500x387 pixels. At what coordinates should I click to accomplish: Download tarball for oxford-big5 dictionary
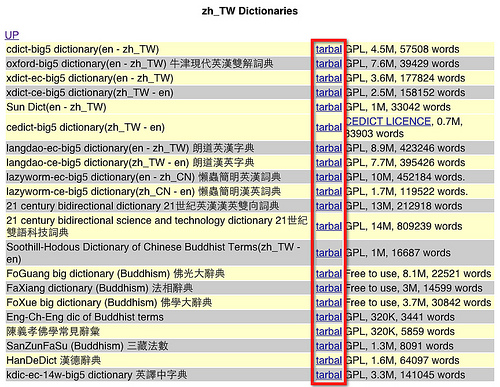point(329,64)
